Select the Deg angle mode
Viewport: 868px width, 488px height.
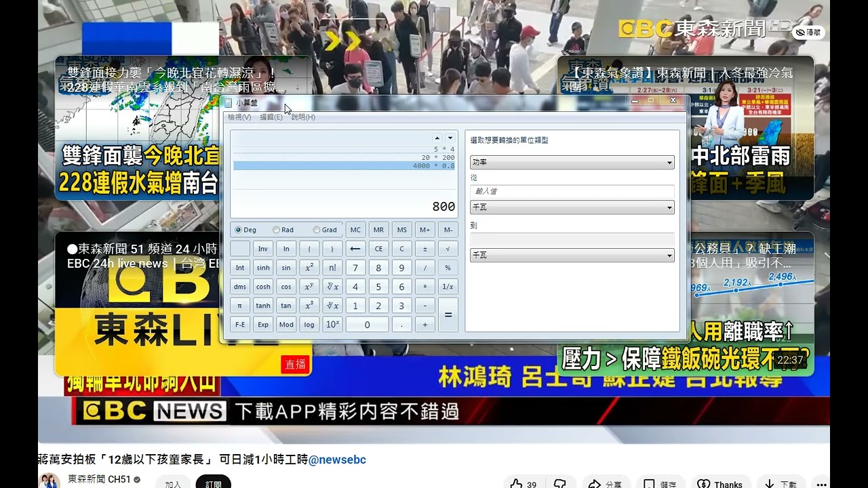point(245,230)
